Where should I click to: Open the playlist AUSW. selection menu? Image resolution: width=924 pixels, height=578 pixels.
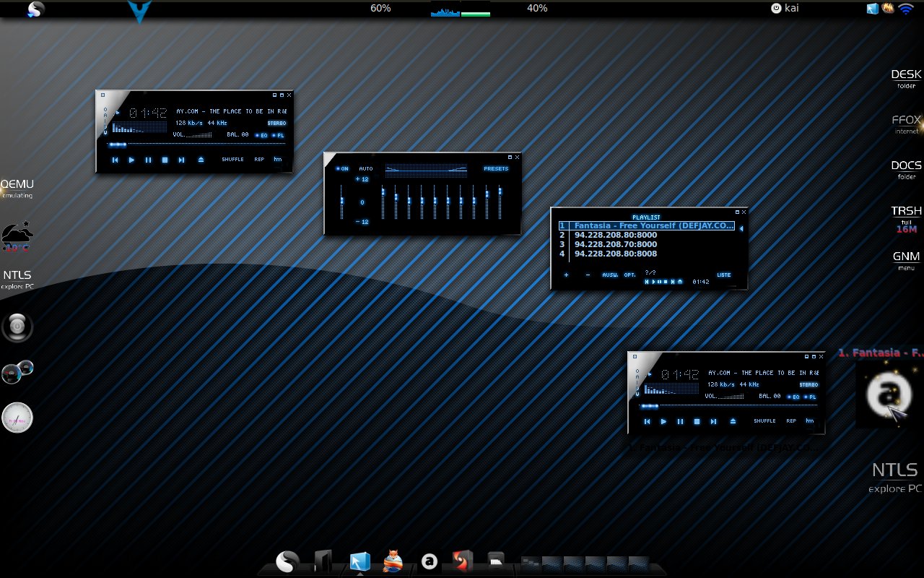(611, 275)
